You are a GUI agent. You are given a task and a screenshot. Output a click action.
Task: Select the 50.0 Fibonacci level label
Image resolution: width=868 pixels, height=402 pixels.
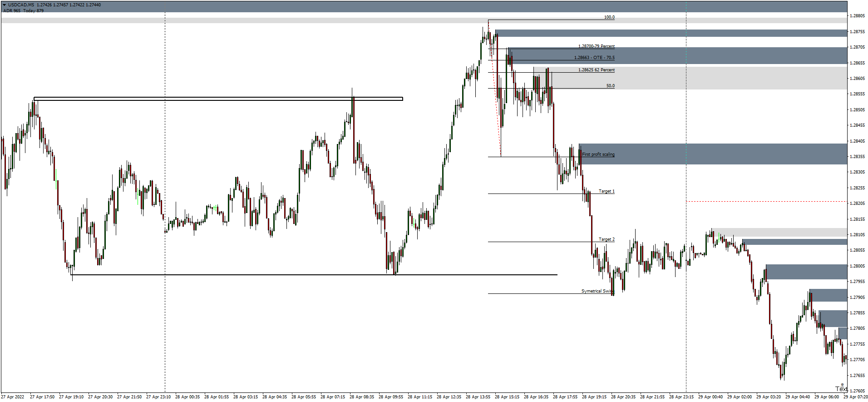(x=611, y=86)
